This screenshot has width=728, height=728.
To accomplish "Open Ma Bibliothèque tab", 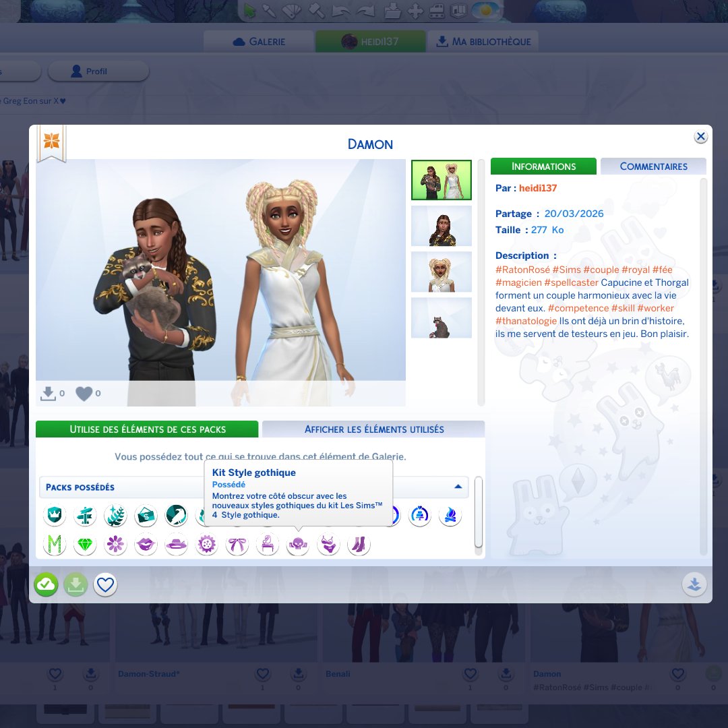I will click(483, 42).
